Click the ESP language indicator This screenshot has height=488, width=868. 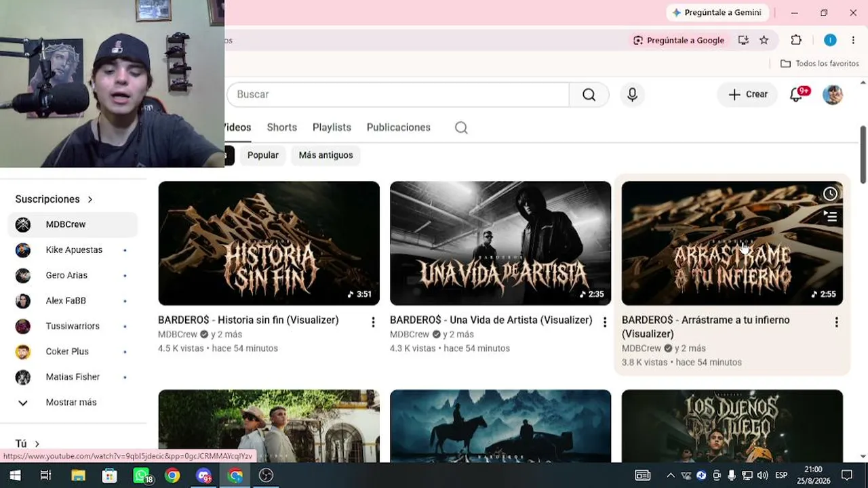pos(781,476)
